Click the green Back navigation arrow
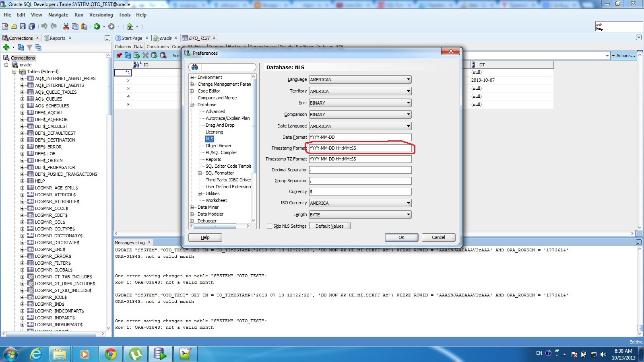Image resolution: width=644 pixels, height=362 pixels. (x=97, y=27)
